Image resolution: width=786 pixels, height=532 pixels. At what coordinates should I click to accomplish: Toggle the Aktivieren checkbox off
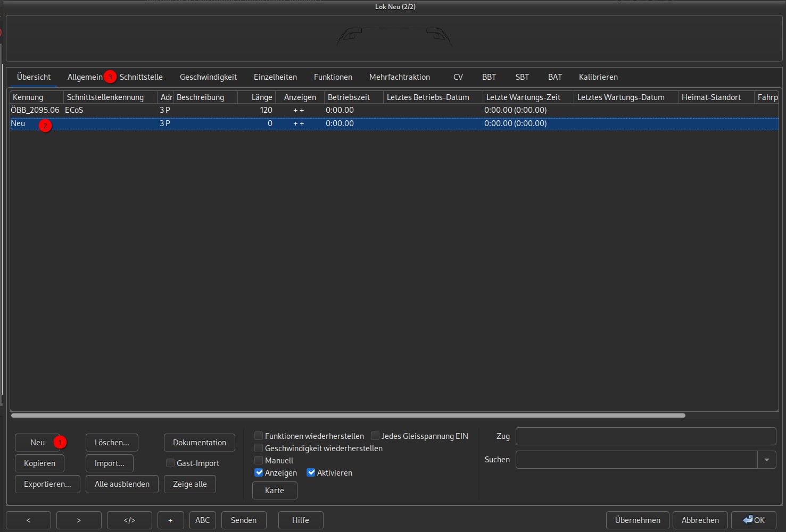pos(311,473)
